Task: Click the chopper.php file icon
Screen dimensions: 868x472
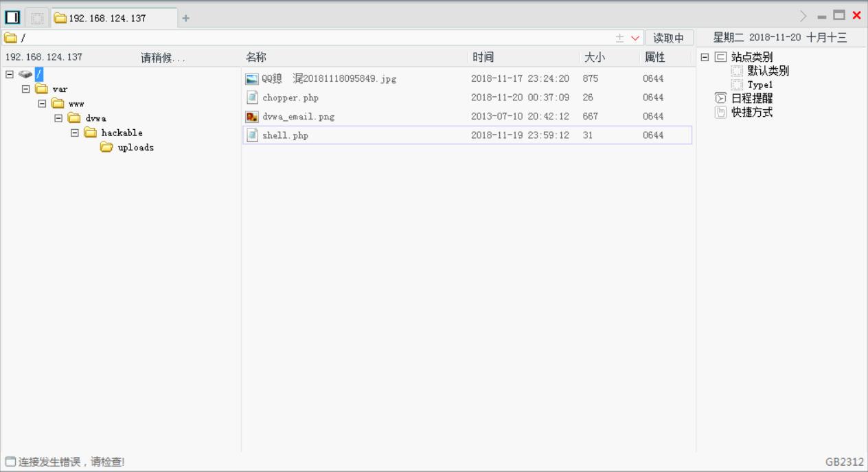Action: 252,98
